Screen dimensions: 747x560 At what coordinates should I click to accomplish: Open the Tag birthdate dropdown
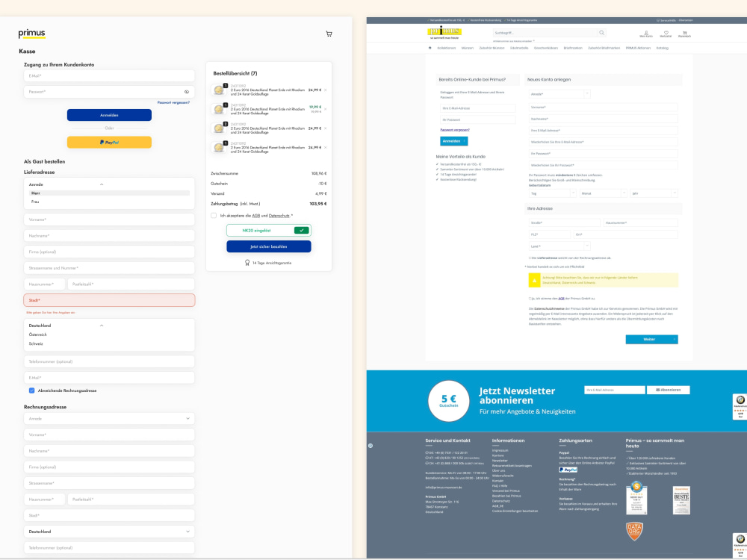point(552,193)
